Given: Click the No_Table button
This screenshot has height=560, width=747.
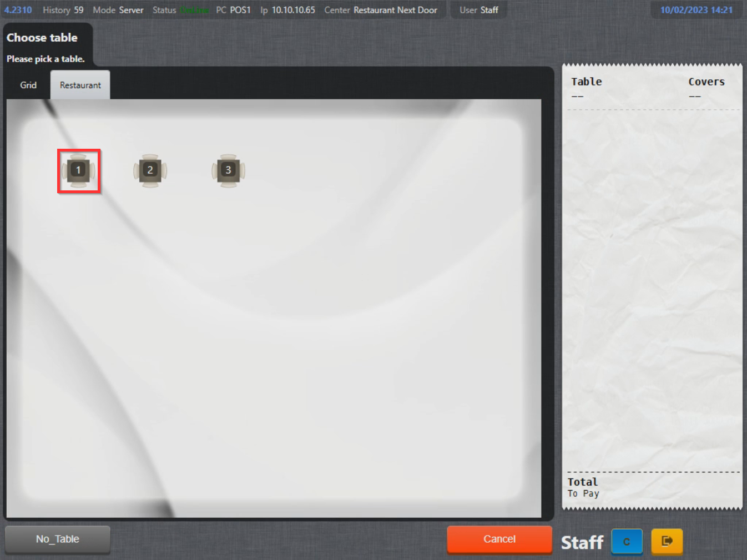Looking at the screenshot, I should click(58, 539).
